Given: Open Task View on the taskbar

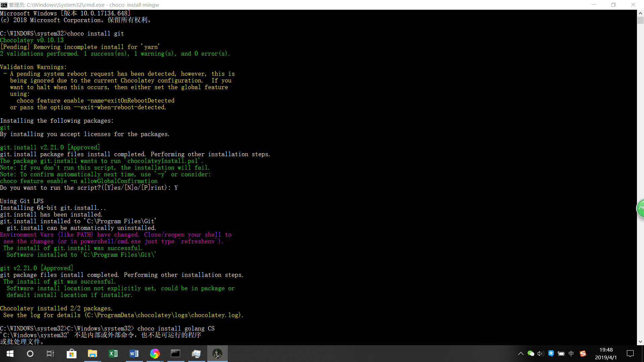Looking at the screenshot, I should [50, 354].
